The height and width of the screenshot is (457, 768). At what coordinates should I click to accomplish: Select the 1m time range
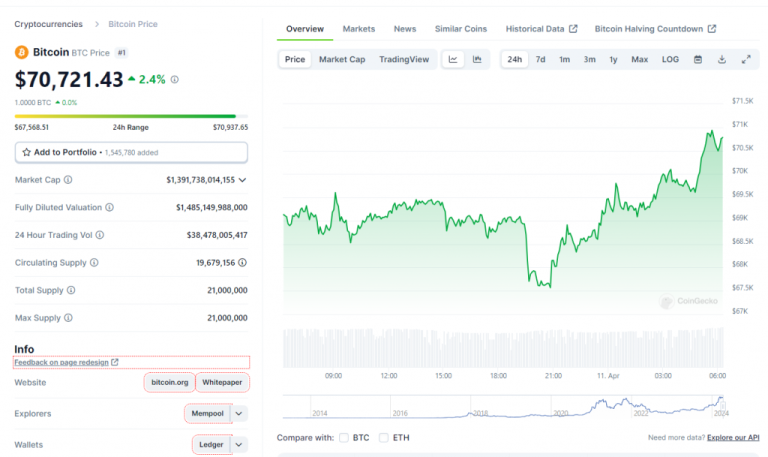tap(564, 59)
